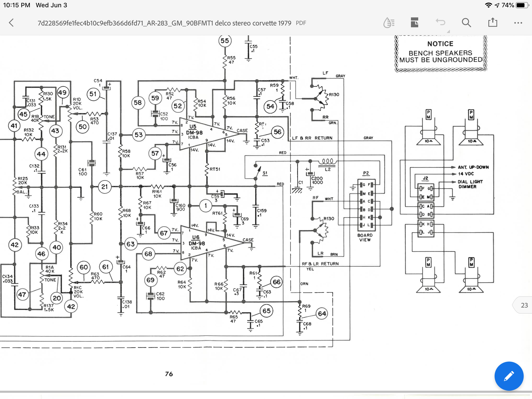Click the RT51 thermistor label
The image size is (532, 399).
[x=215, y=169]
